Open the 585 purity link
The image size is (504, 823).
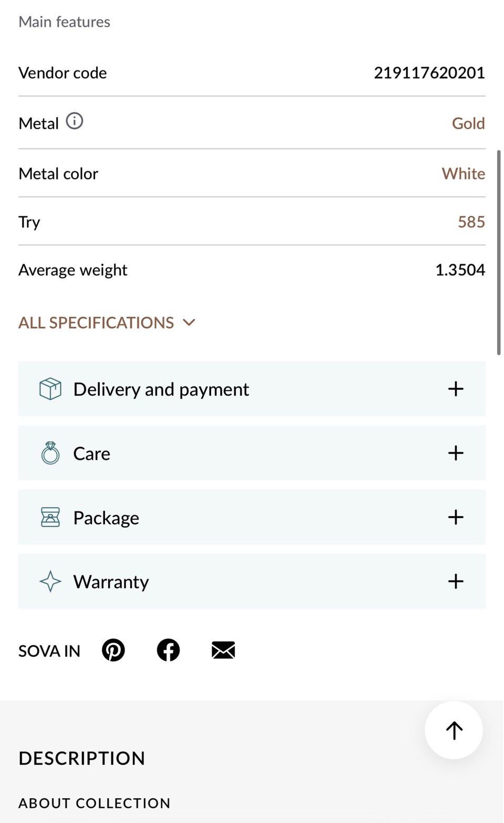[x=471, y=222]
